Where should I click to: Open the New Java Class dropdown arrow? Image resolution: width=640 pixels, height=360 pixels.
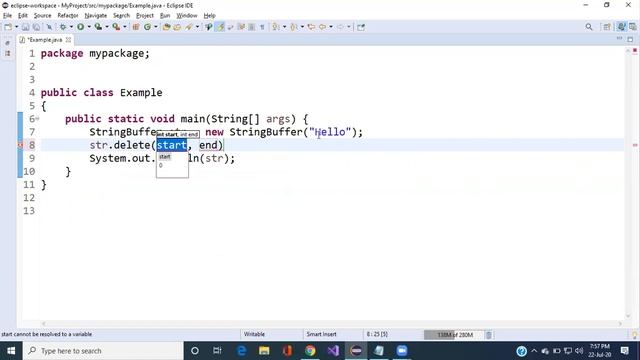tap(156, 27)
